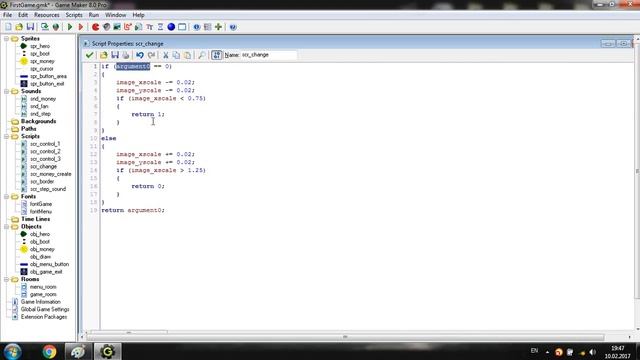Run the game with the green play icon
This screenshot has height=360, width=640.
(x=70, y=27)
